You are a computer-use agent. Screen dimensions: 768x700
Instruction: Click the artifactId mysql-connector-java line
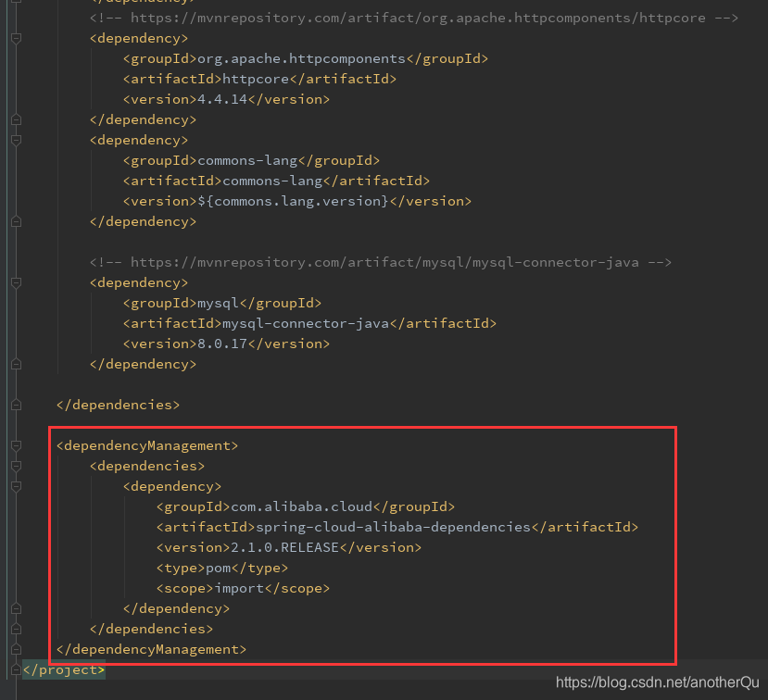309,323
